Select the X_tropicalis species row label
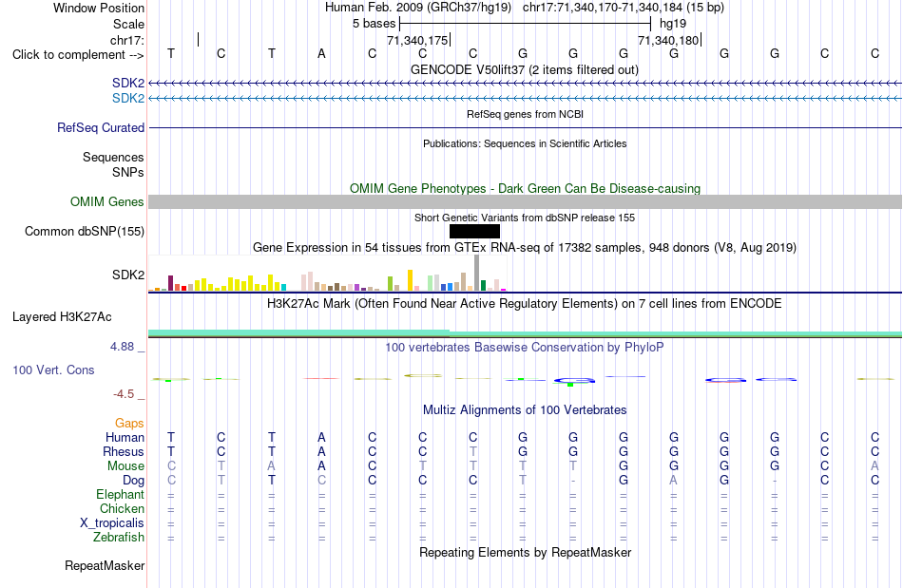 pos(112,523)
